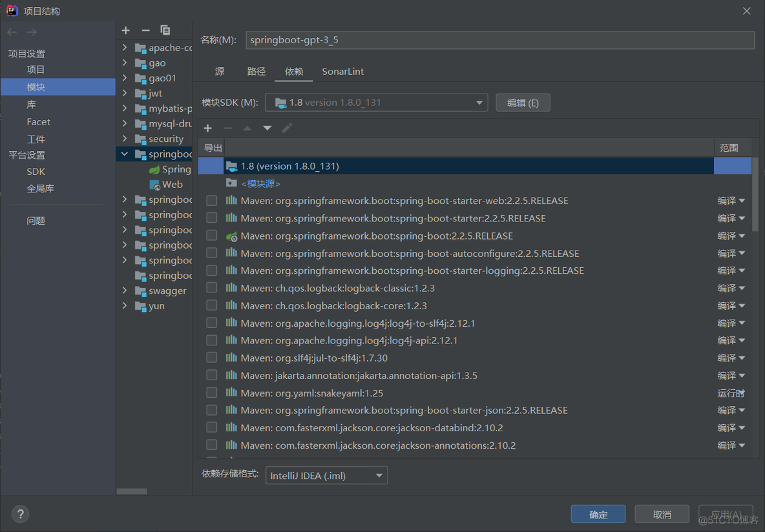Click the 确定 button

pyautogui.click(x=598, y=515)
